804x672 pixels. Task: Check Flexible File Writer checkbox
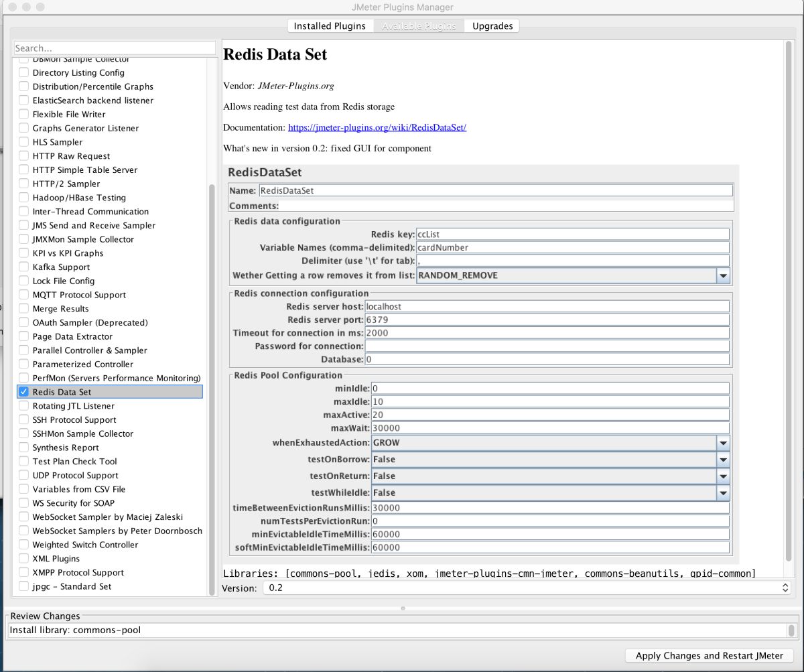pos(23,114)
